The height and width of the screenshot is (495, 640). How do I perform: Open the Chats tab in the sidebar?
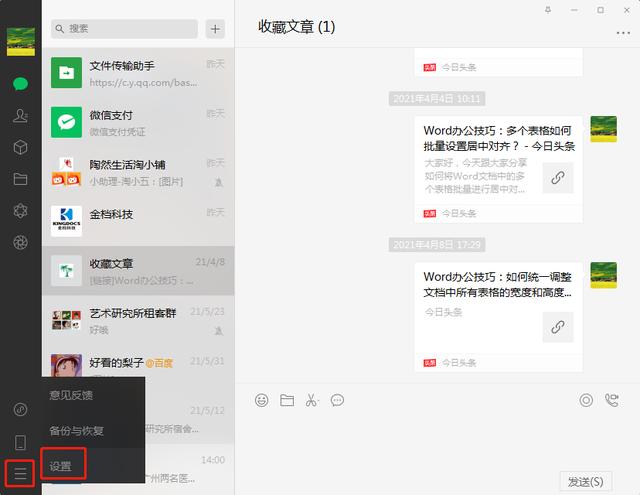[20, 84]
